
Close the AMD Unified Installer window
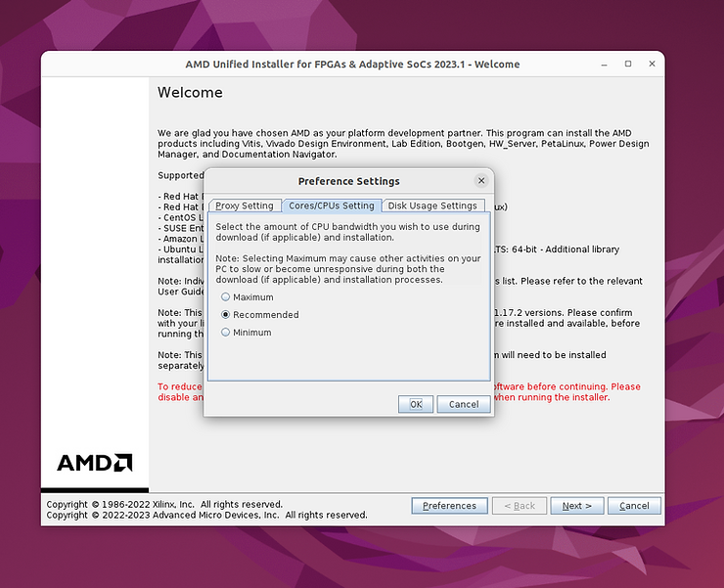coord(652,64)
